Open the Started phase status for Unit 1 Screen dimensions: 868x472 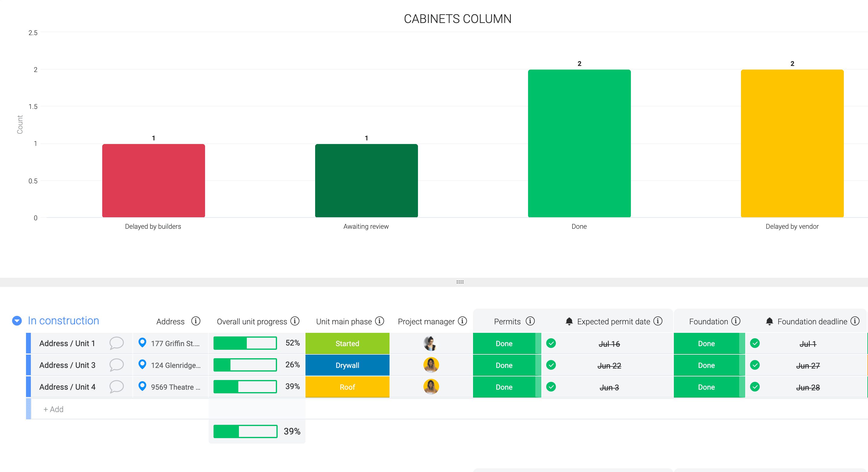point(348,343)
